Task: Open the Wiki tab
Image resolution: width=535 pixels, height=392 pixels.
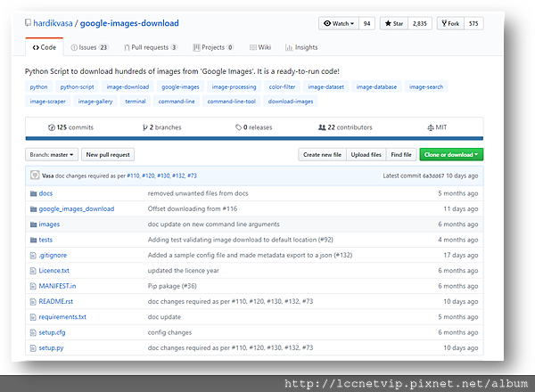Action: tap(260, 47)
